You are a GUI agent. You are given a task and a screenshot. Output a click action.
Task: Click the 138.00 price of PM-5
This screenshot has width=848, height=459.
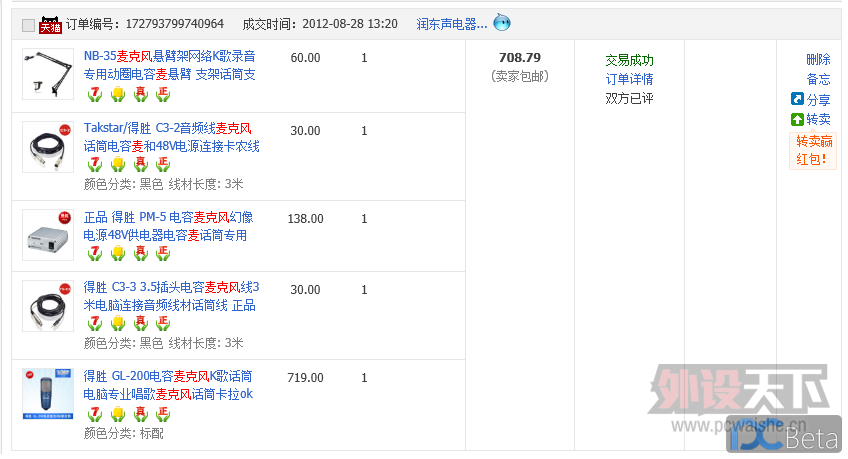point(306,219)
